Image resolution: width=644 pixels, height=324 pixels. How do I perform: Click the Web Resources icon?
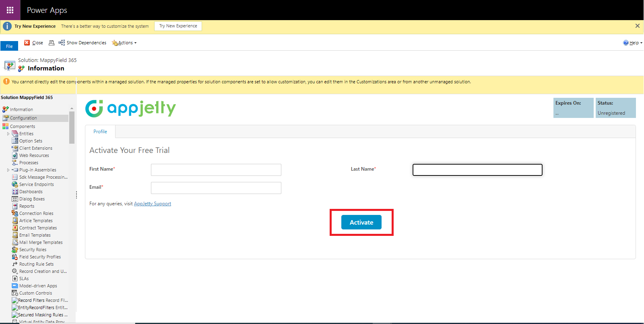pyautogui.click(x=15, y=155)
